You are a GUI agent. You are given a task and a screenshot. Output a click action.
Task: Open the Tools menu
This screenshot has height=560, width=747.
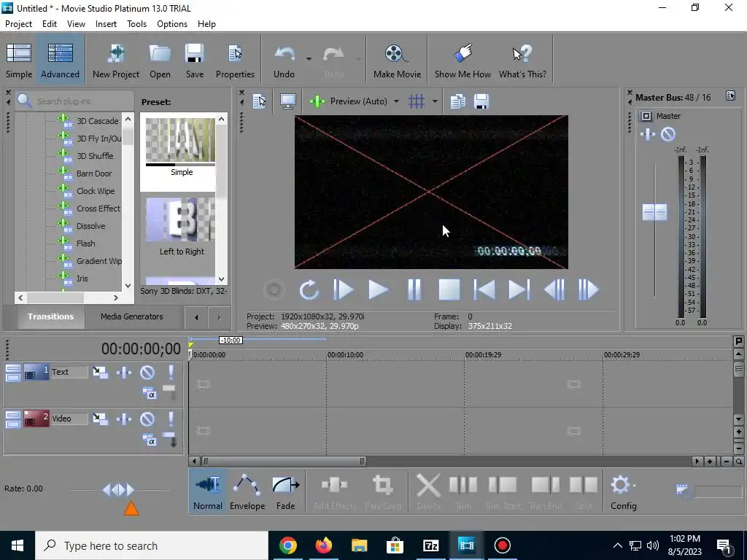136,24
